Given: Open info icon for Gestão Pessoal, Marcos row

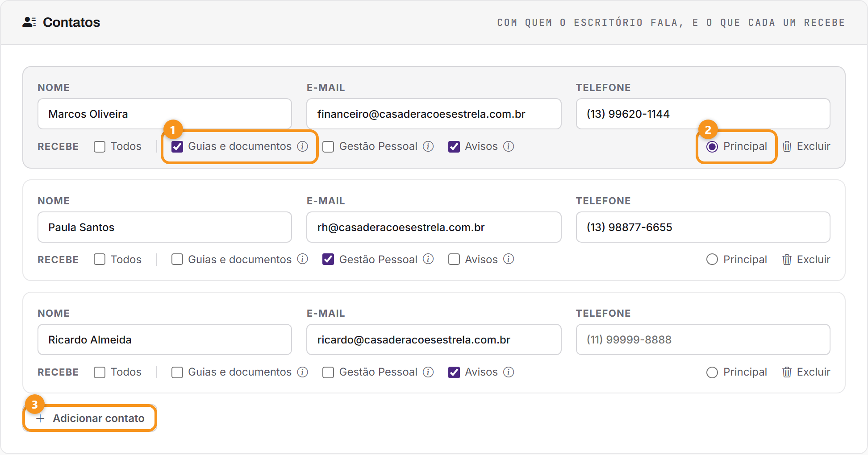Looking at the screenshot, I should [x=428, y=146].
